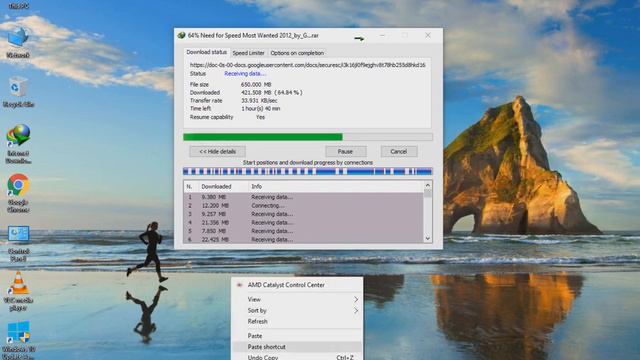Click the download URL text
Screen dimensions: 640x360
pyautogui.click(x=308, y=65)
